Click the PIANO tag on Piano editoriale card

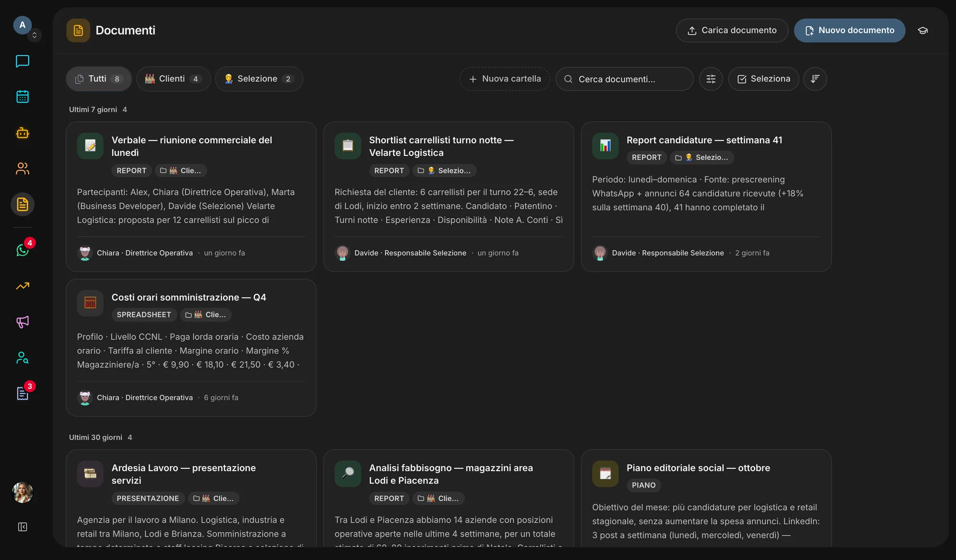point(643,485)
